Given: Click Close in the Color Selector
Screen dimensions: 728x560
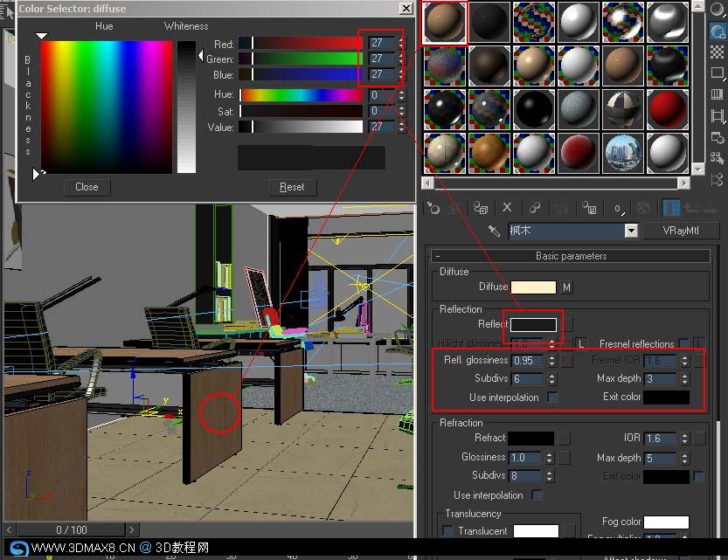Looking at the screenshot, I should [x=87, y=187].
